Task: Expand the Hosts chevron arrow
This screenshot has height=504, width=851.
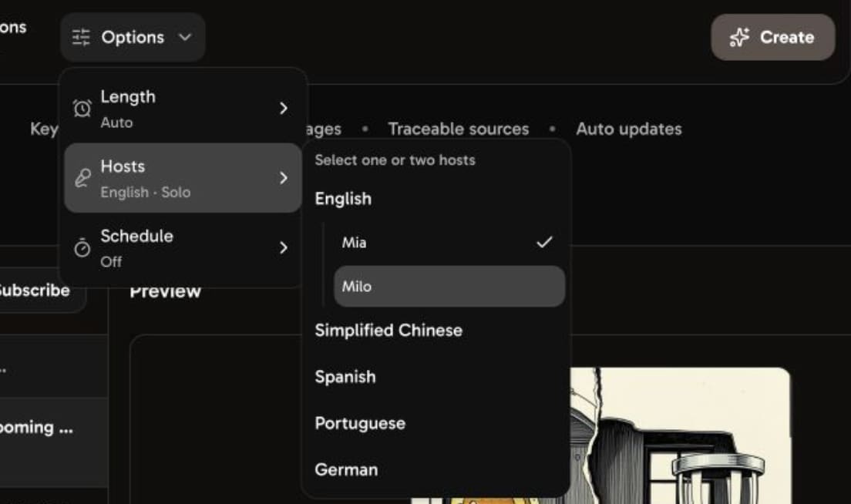Action: 284,178
